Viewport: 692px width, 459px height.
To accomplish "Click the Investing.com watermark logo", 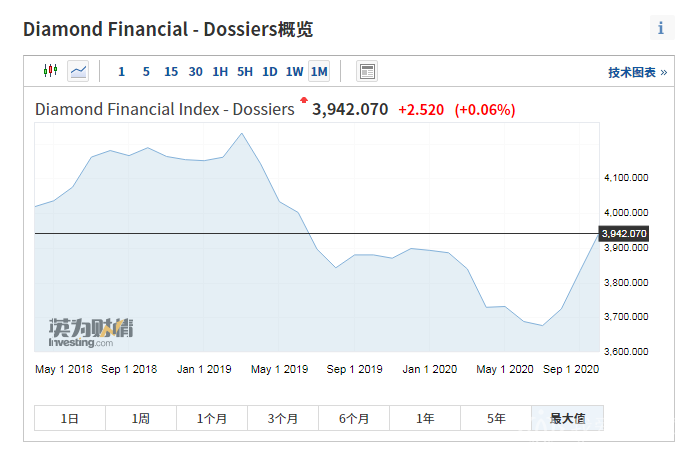I will click(x=91, y=332).
